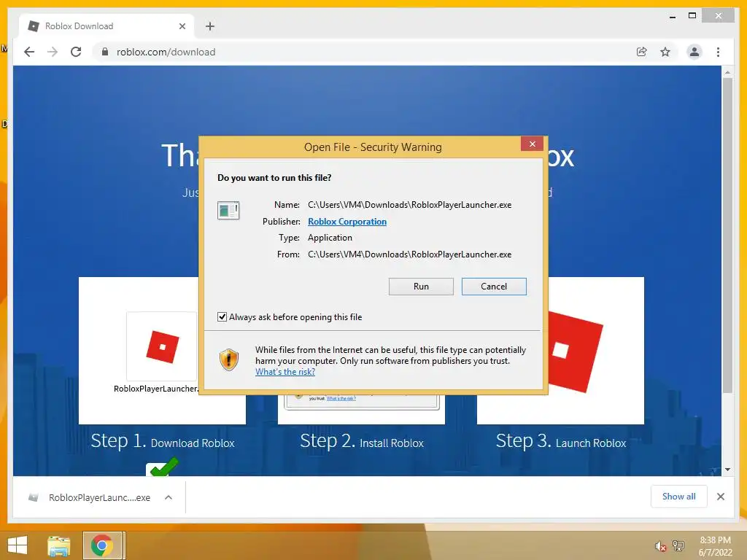Click the green checkmark under Step 1
This screenshot has height=560, width=747.
point(163,467)
